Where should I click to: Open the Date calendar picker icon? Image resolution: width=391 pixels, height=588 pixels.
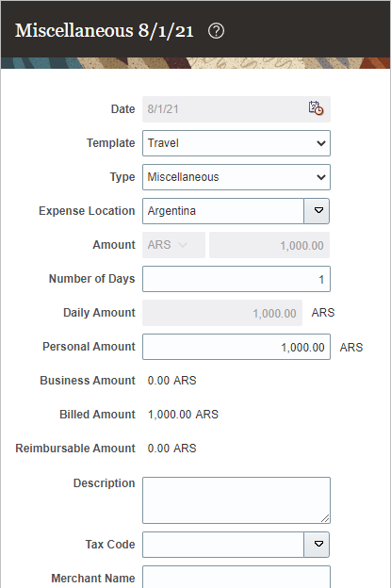(316, 108)
